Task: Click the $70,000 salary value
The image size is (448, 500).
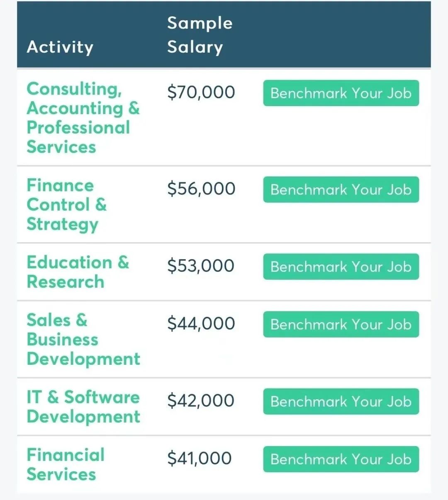Action: pyautogui.click(x=201, y=92)
